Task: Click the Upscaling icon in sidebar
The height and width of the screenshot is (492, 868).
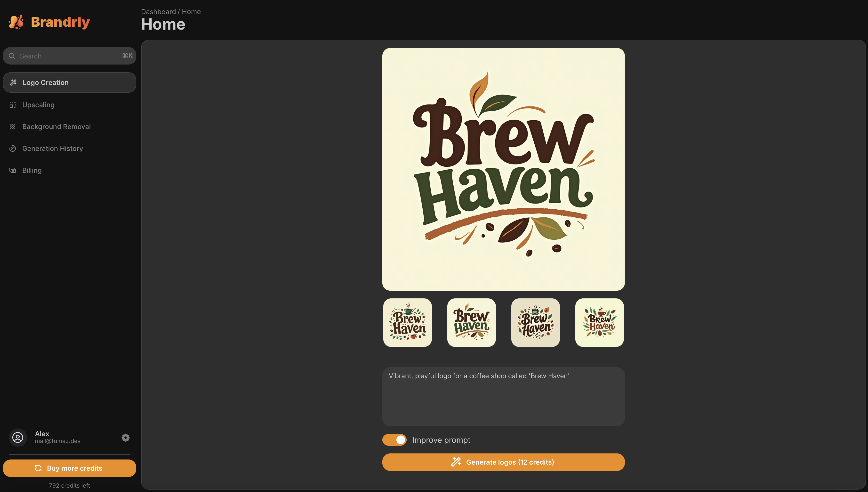Action: click(x=13, y=105)
